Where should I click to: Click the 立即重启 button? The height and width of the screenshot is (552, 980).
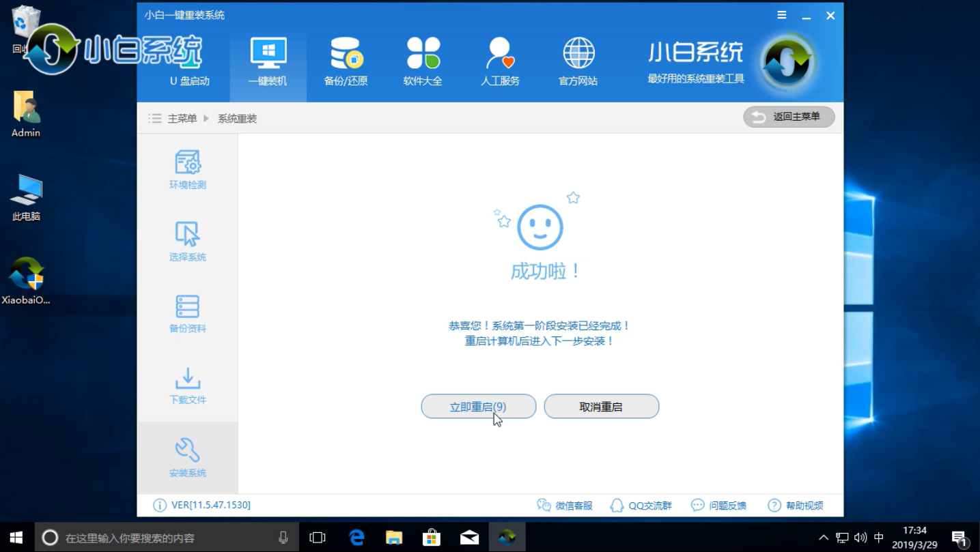(x=479, y=407)
